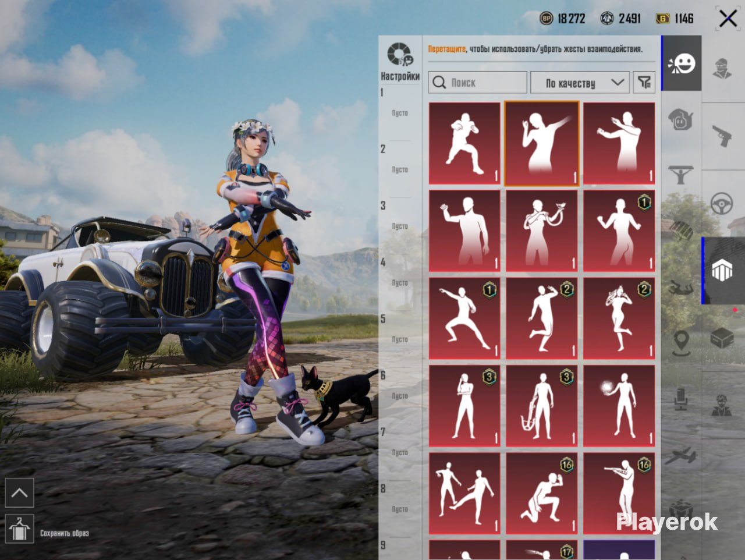Select the rifle-aiming emote with badge 16
This screenshot has width=745, height=560.
tap(619, 494)
